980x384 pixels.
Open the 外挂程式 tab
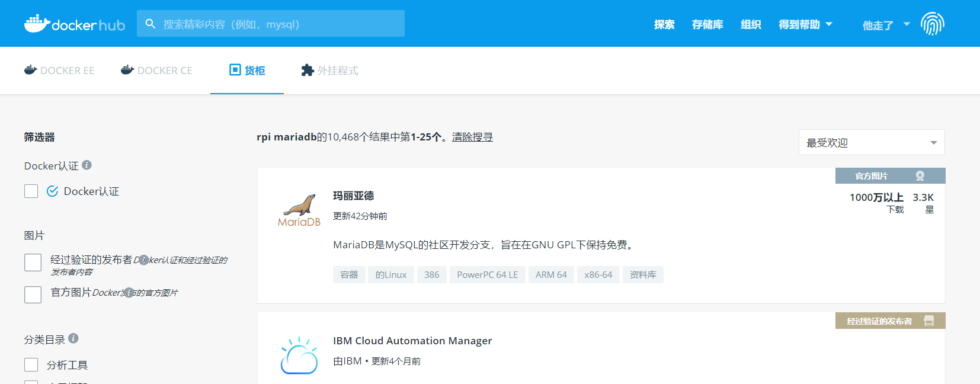(329, 71)
